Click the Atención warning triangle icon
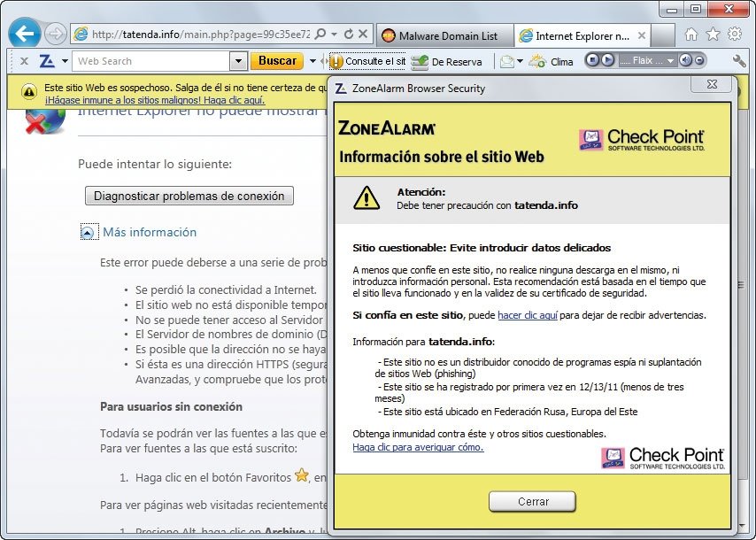The image size is (756, 540). [366, 198]
